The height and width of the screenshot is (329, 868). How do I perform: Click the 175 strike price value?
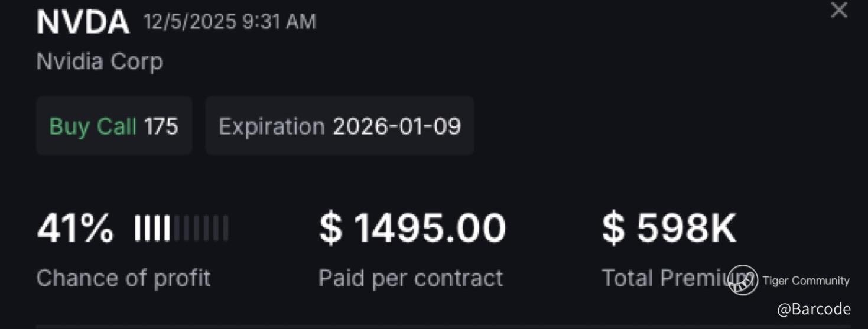tap(161, 126)
